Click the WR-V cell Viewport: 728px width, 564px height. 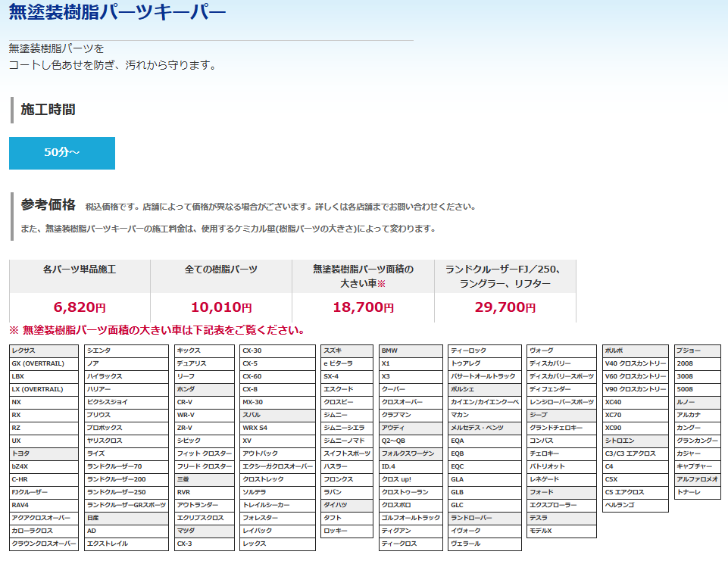(x=205, y=415)
